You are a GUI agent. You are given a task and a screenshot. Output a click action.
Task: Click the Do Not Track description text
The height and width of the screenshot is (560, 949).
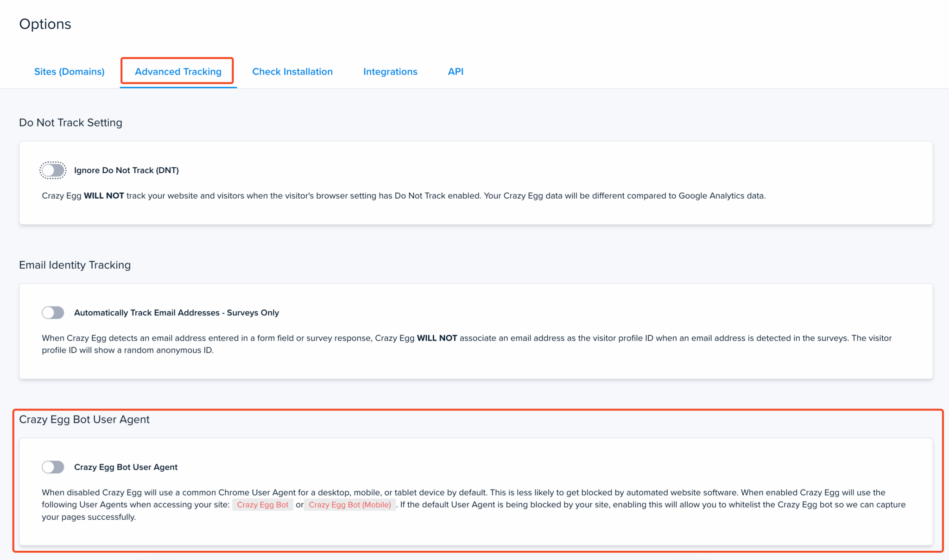pos(403,195)
